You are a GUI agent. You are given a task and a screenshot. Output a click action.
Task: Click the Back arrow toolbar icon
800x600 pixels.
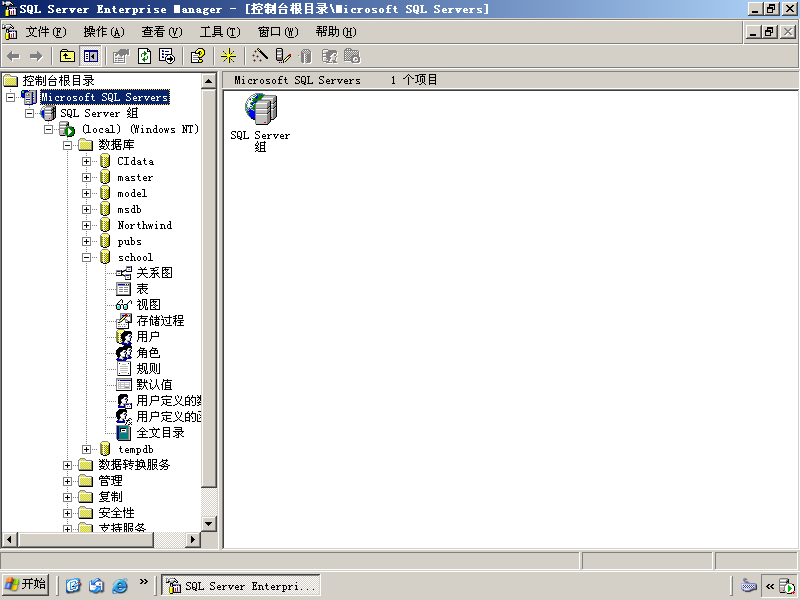point(14,56)
